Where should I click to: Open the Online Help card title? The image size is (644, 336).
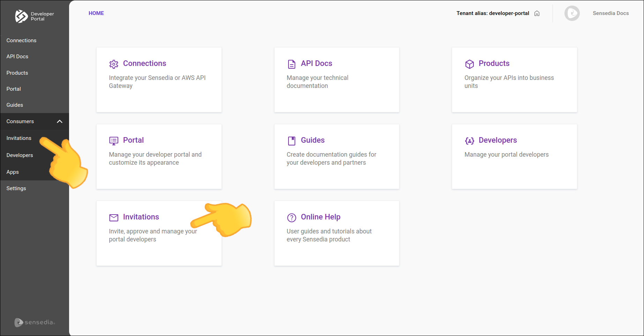320,217
